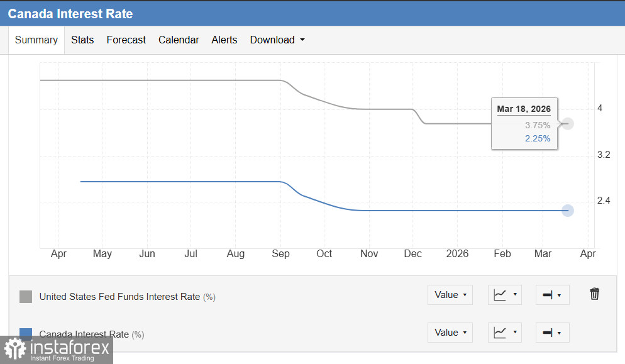Screen dimensions: 625x364
Task: Open axis position dropdown for US Fed Funds
Action: point(553,295)
